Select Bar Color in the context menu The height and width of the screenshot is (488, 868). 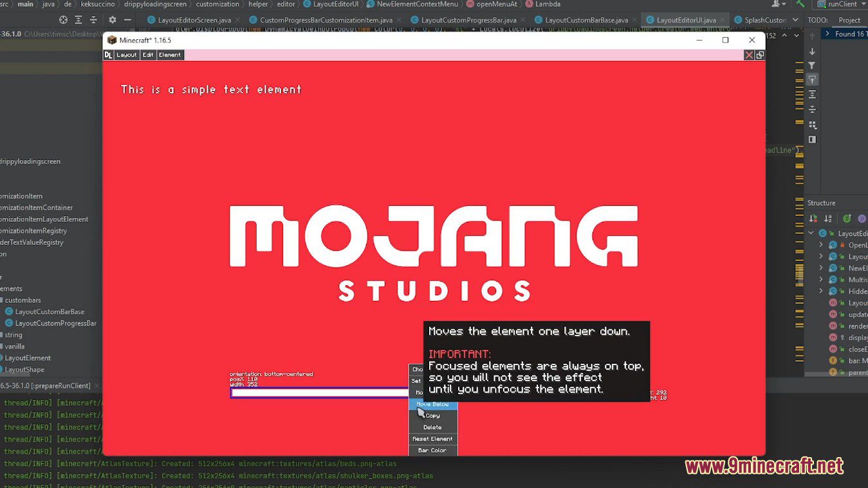point(432,451)
